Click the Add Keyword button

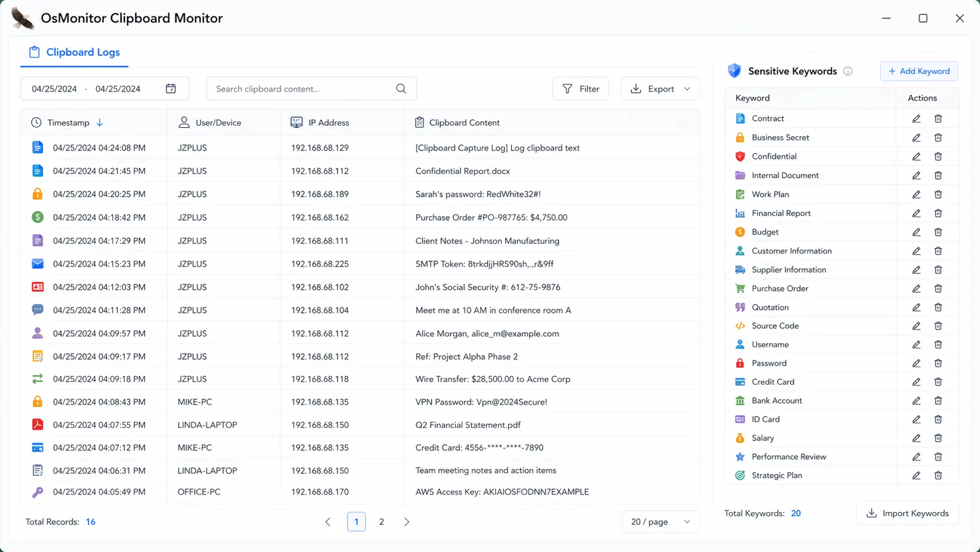[919, 71]
